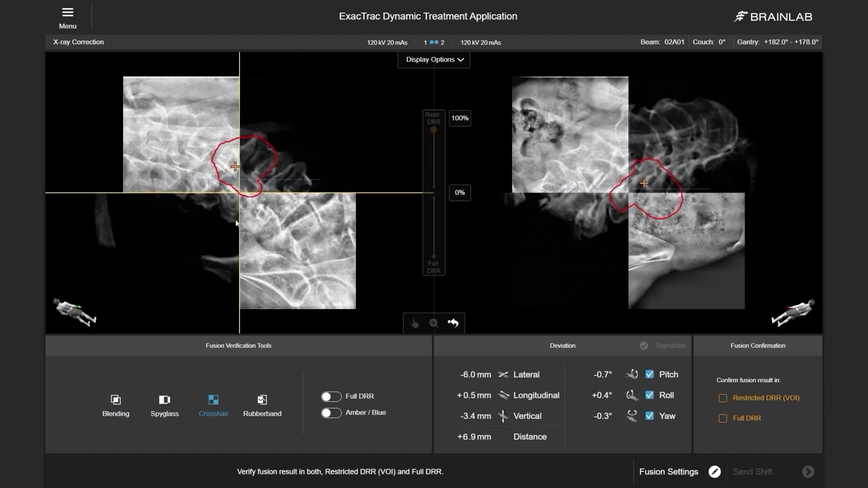Image resolution: width=868 pixels, height=488 pixels.
Task: Select the Spyglass verification tool
Action: click(x=165, y=405)
